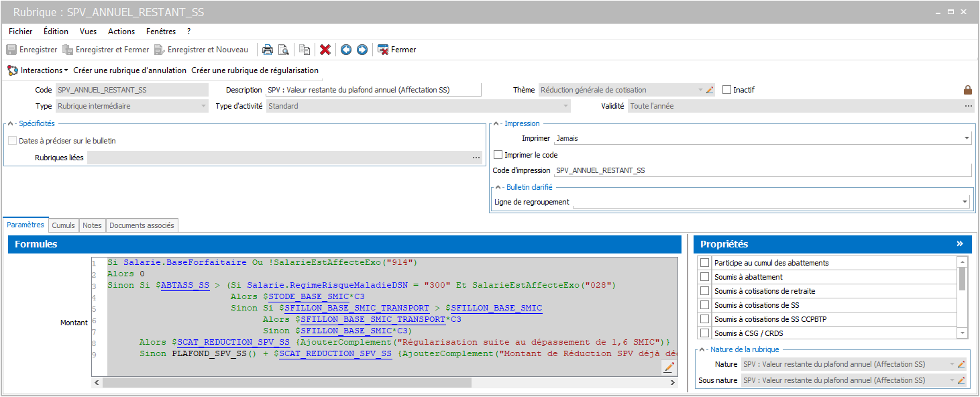Switch to the Paramètres tab
This screenshot has width=980, height=397.
(25, 225)
